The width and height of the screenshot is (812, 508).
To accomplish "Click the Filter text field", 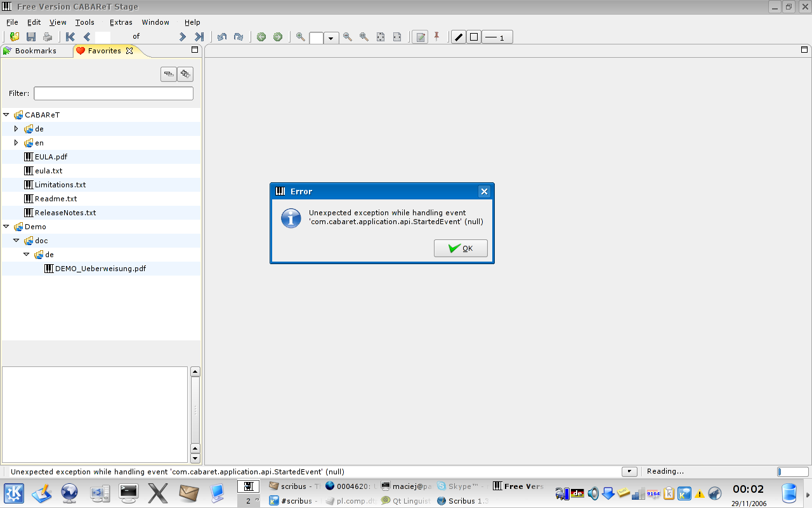I will [114, 93].
